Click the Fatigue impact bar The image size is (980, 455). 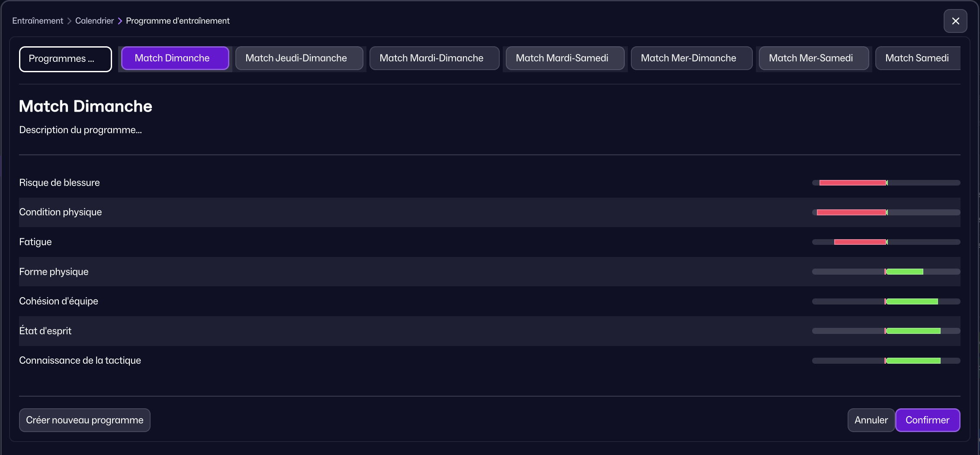[x=860, y=242]
